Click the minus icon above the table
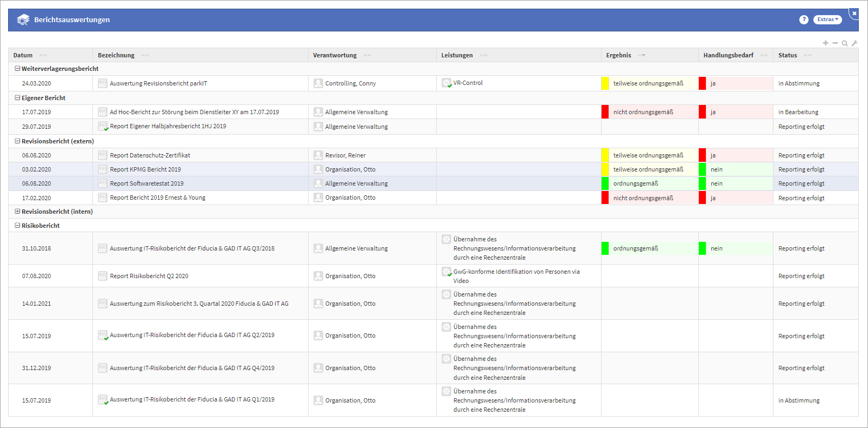This screenshot has width=868, height=428. coord(835,43)
